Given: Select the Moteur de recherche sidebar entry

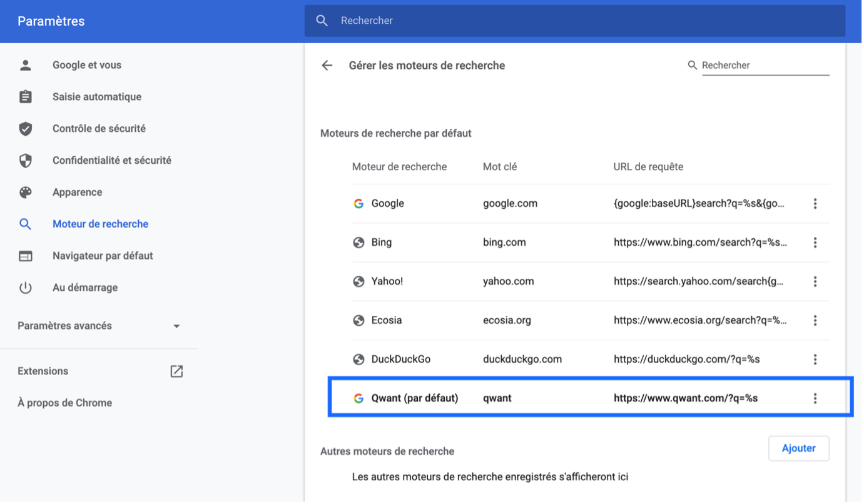Looking at the screenshot, I should (x=99, y=223).
